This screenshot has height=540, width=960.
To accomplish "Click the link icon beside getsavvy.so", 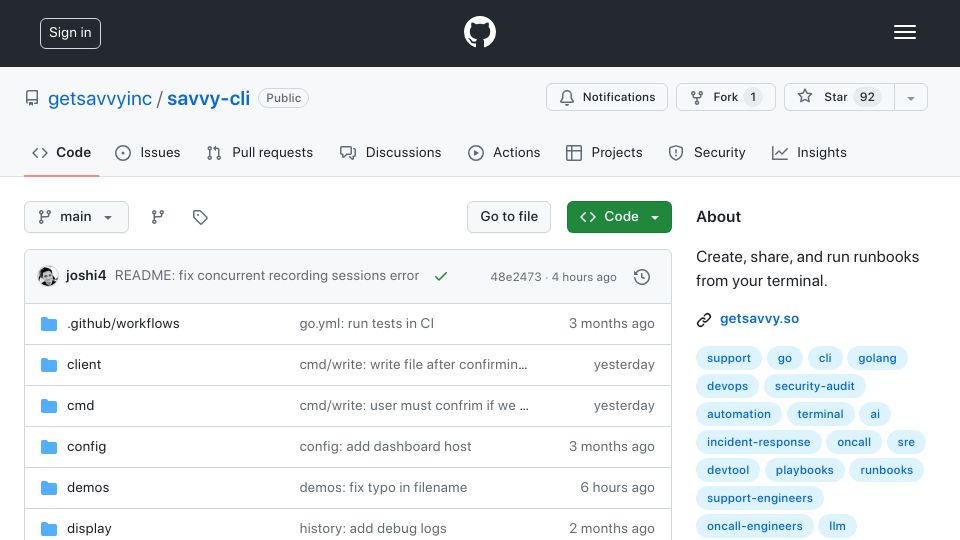I will pos(704,320).
